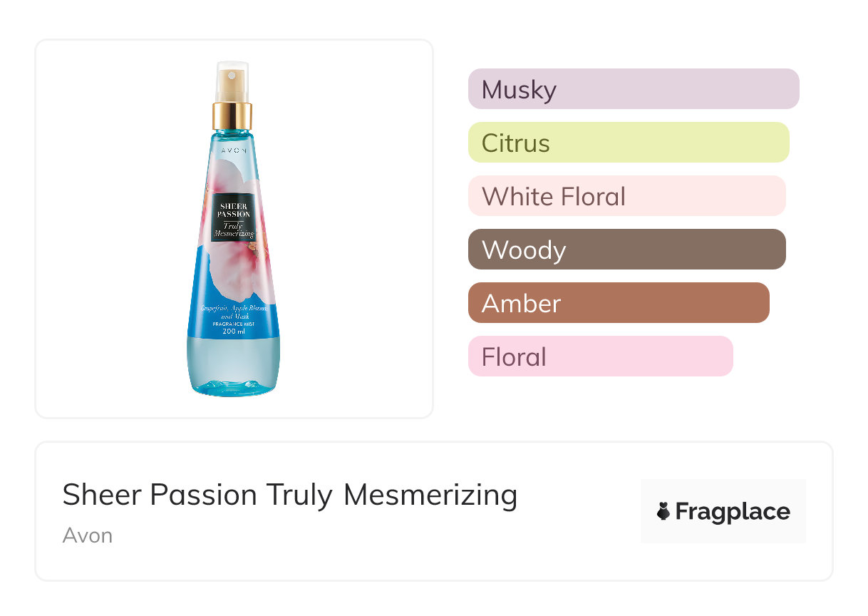Click the Fragplace flame logo icon

[663, 511]
